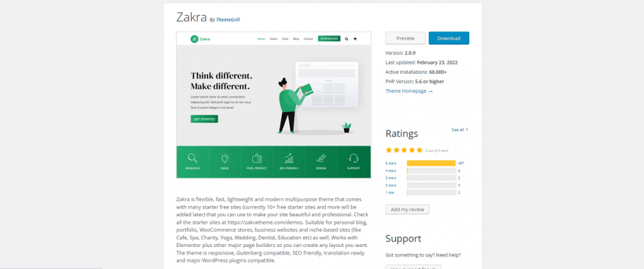
Task: Click the Add my review button
Action: point(408,209)
